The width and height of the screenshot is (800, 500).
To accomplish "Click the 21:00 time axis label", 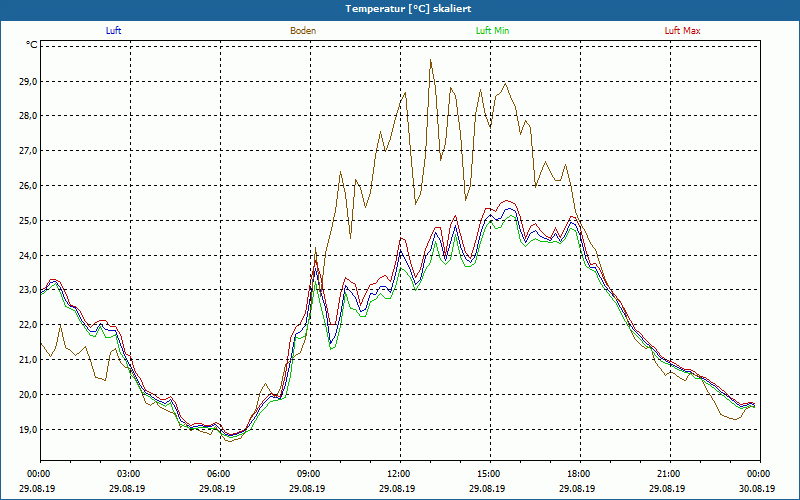I will click(x=670, y=474).
